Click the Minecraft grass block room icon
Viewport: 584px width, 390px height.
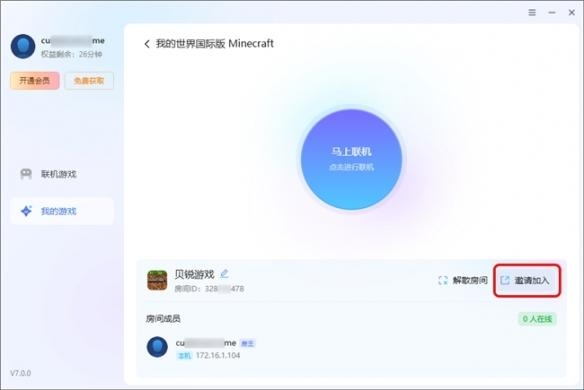(x=157, y=280)
